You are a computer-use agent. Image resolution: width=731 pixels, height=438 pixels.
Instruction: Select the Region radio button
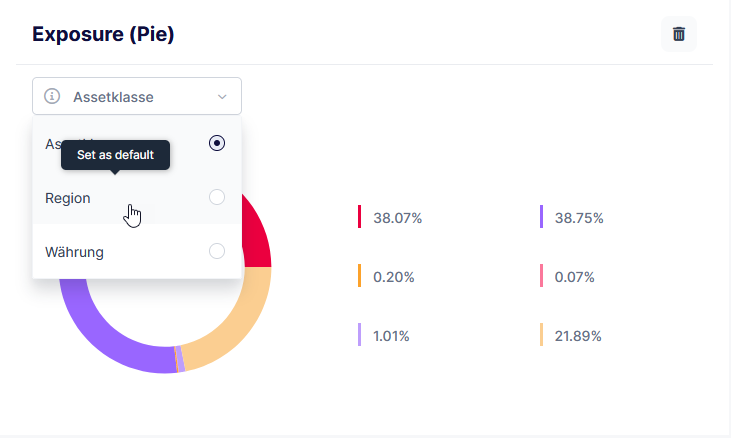pos(217,198)
